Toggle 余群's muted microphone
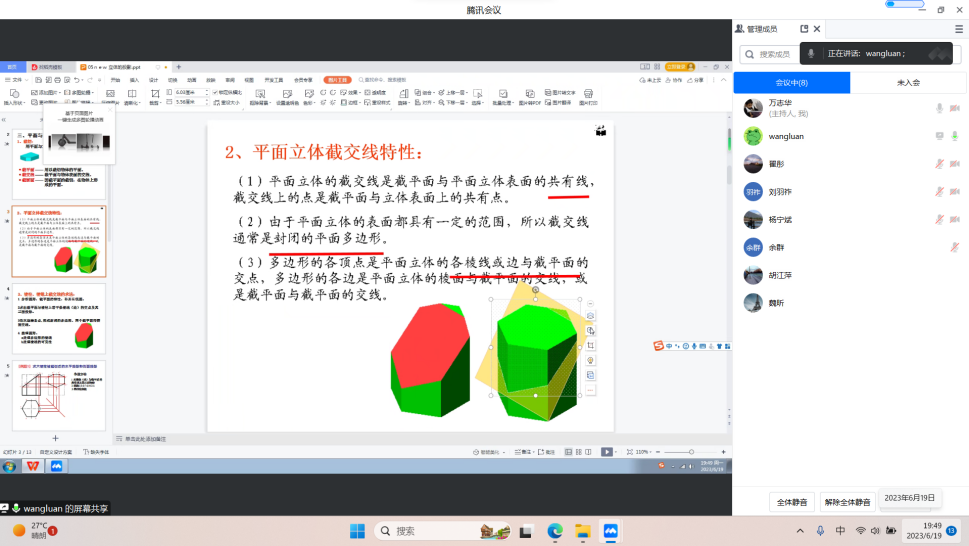Image resolution: width=969 pixels, height=546 pixels. coord(954,246)
